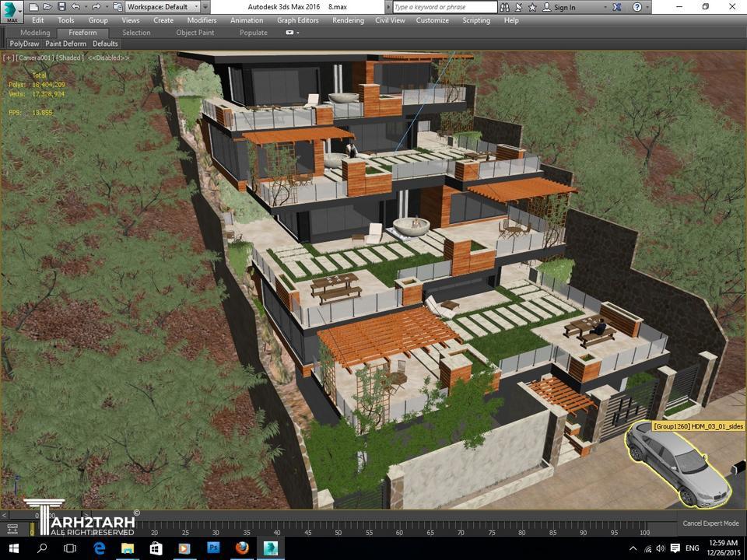Save the scene with the floppy disk icon

pos(61,7)
